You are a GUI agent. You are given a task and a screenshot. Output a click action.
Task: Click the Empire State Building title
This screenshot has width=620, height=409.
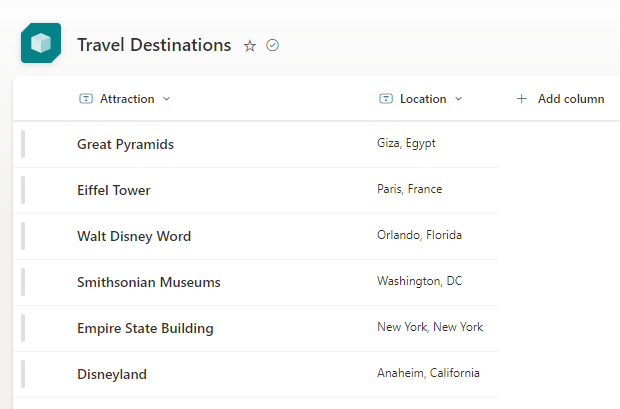point(145,328)
